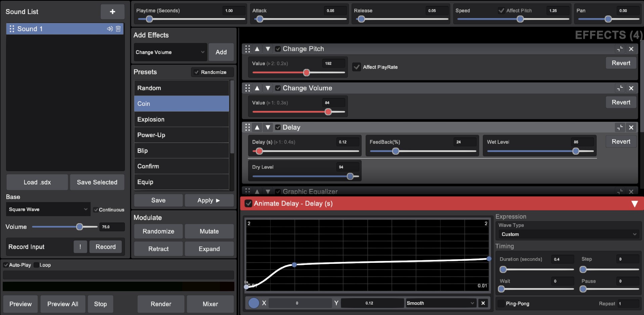Select the Blip preset

click(181, 151)
